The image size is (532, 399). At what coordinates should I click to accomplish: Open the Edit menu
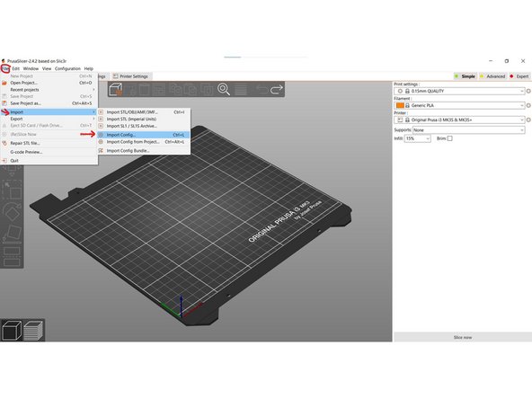tap(16, 68)
